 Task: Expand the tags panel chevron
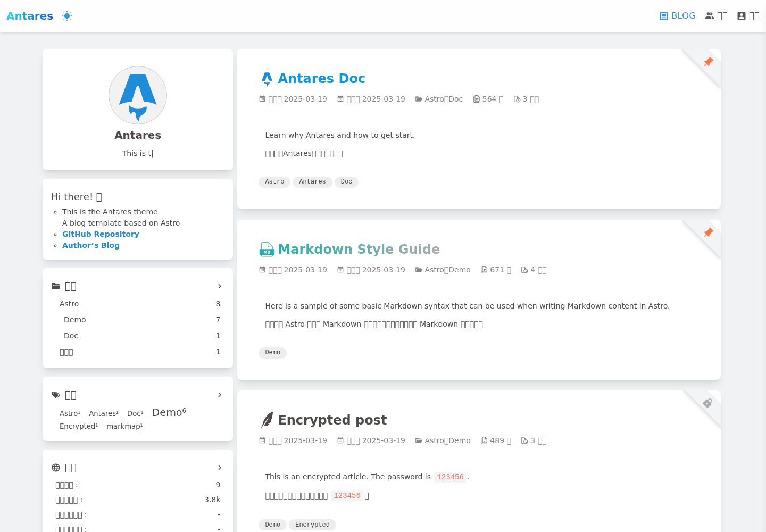220,395
